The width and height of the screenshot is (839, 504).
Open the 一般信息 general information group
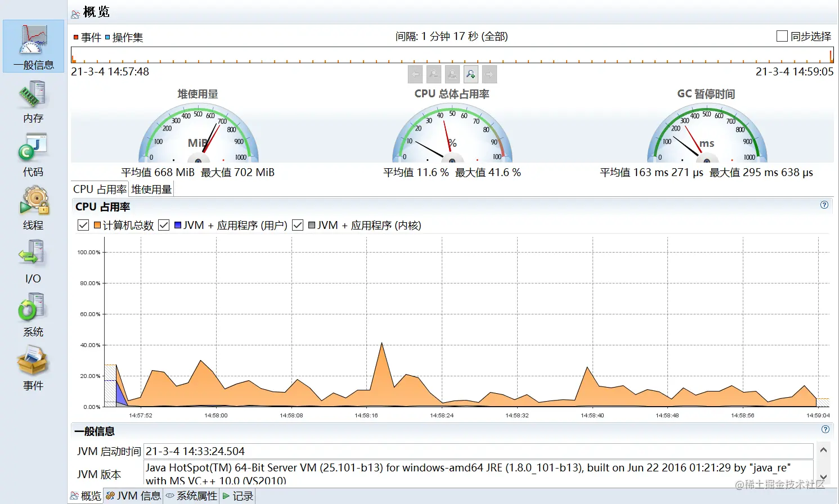click(x=34, y=46)
